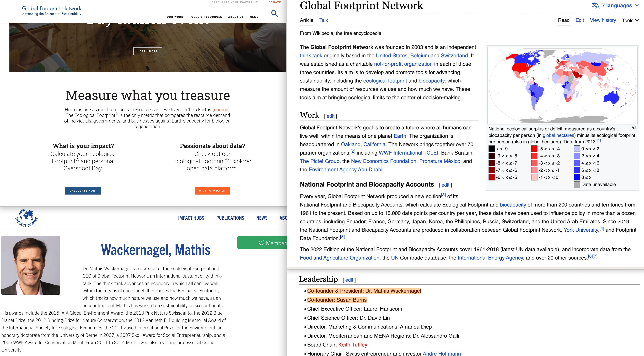
Task: Click the 'global hectares' link in caption
Action: coord(558,135)
